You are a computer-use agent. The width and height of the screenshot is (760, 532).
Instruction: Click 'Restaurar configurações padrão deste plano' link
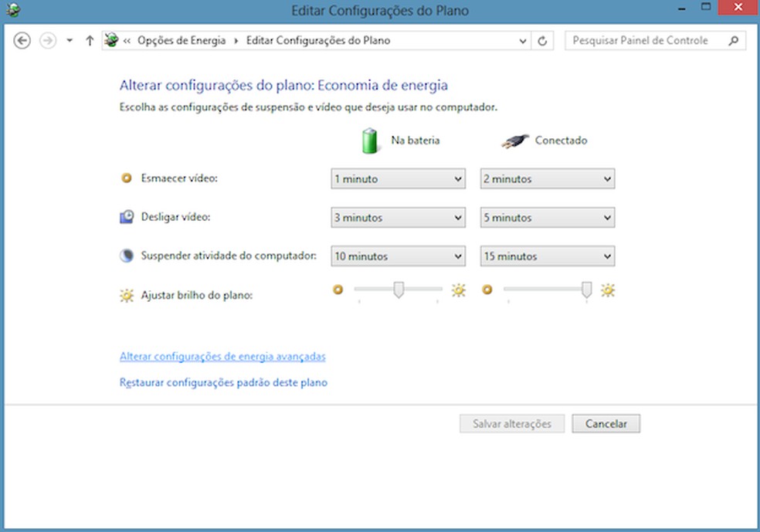pos(223,383)
